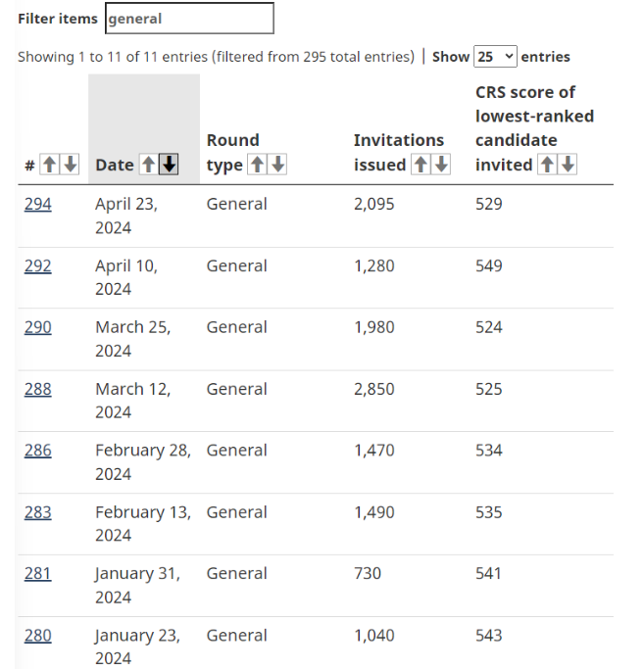Sort # column descending arrow

click(x=70, y=166)
